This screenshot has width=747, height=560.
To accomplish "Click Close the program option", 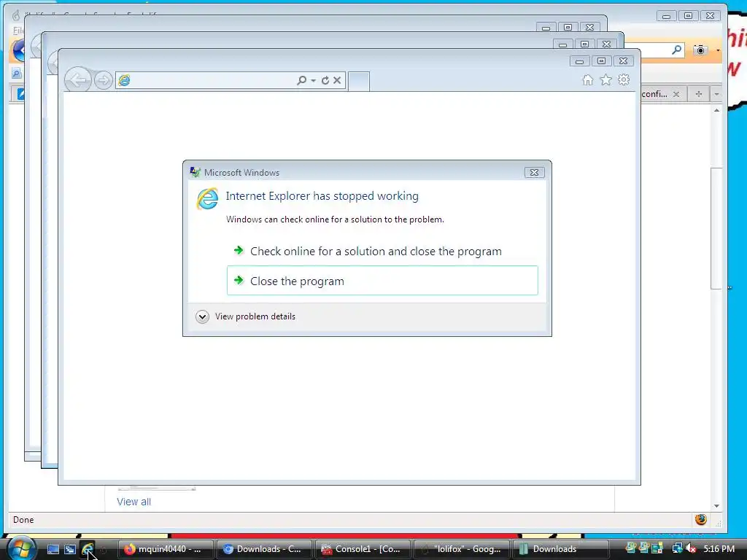I will tap(382, 281).
